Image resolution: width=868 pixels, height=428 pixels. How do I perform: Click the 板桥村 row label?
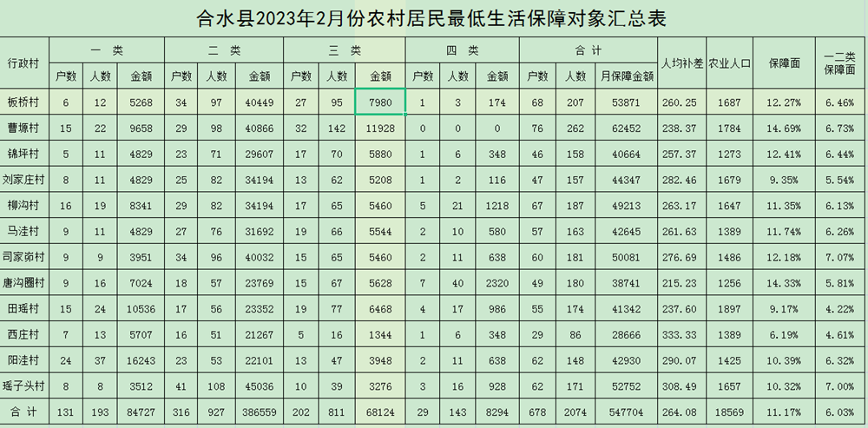[x=24, y=102]
